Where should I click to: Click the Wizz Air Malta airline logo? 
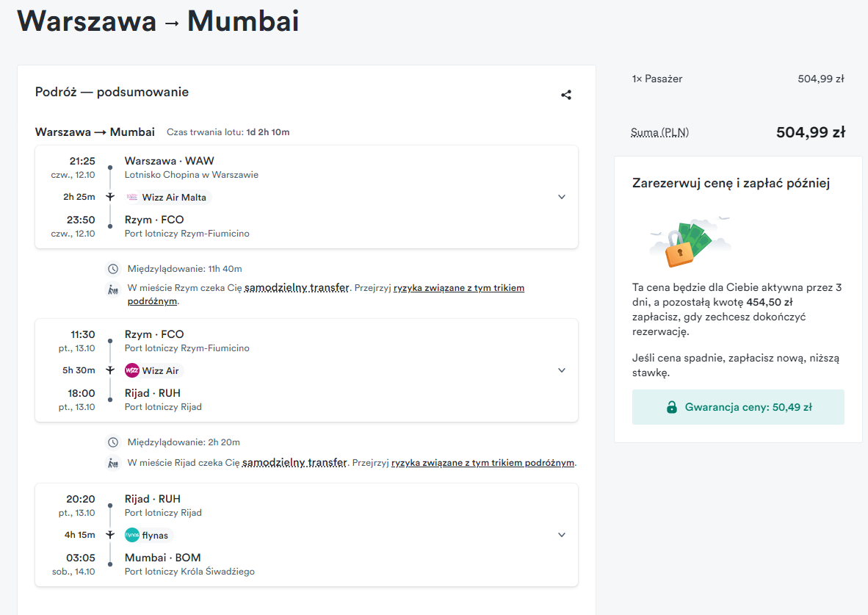(131, 197)
